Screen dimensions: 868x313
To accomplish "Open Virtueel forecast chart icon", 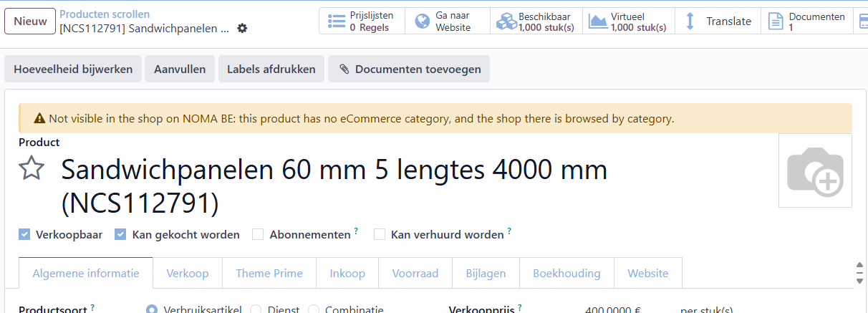I will [x=598, y=21].
